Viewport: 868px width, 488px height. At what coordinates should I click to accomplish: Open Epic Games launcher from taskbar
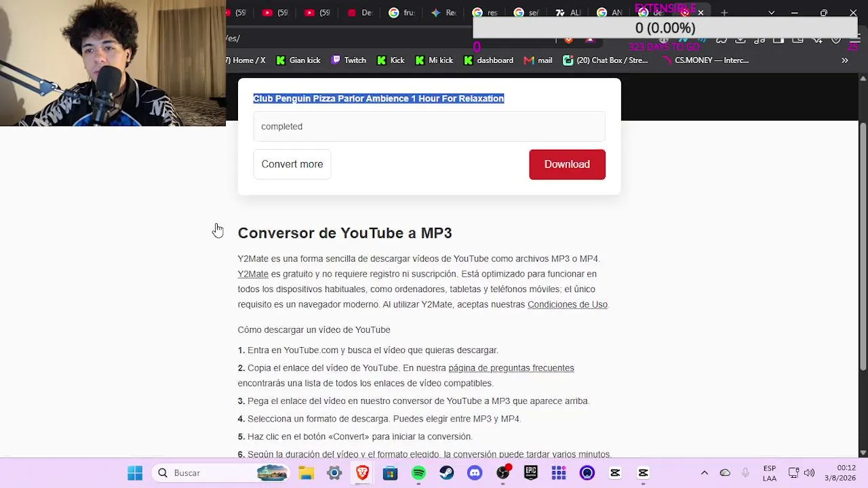(x=530, y=473)
